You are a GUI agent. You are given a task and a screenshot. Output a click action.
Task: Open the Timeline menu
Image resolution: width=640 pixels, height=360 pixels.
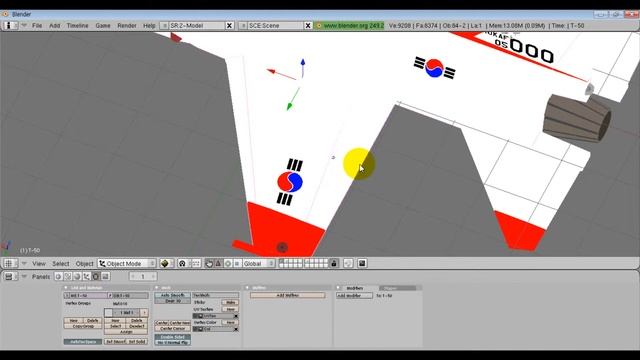coord(78,25)
